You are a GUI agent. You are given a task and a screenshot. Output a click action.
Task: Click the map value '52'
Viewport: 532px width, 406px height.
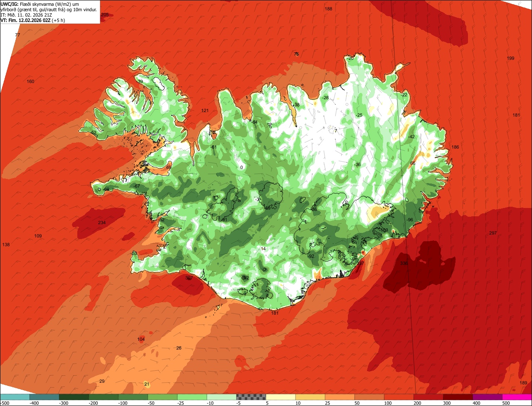(94, 132)
